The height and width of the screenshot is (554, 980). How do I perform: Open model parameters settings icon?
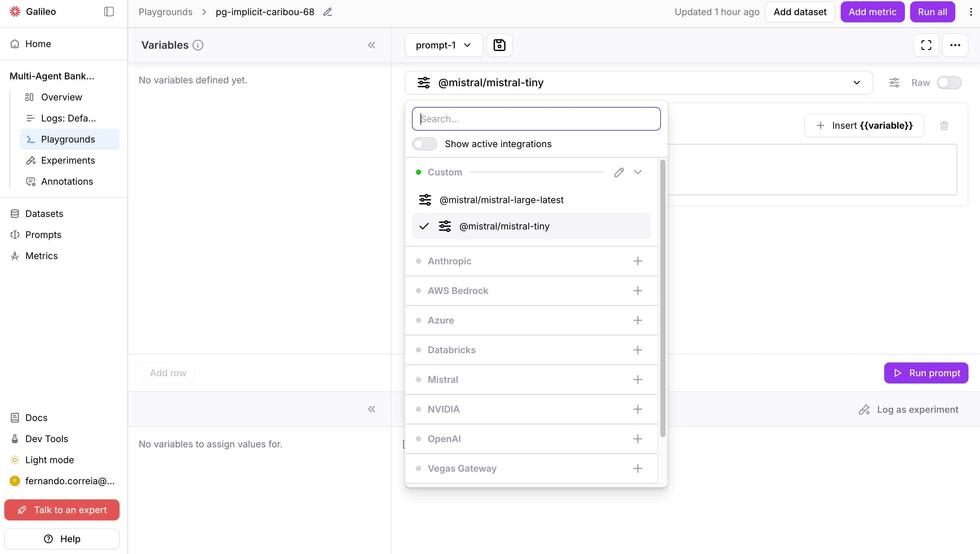click(894, 83)
